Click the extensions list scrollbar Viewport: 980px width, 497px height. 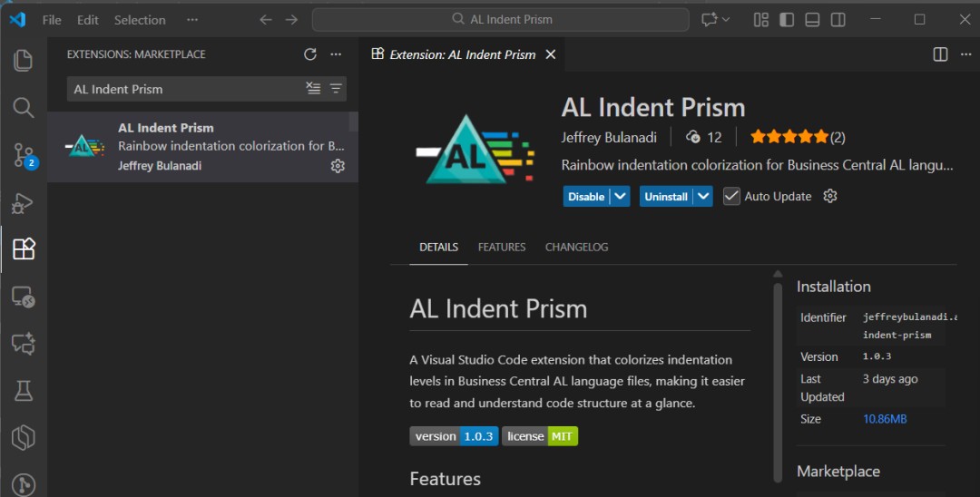coord(353,122)
